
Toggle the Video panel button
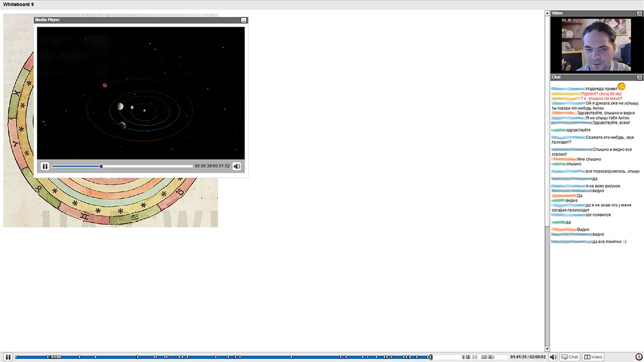593,357
